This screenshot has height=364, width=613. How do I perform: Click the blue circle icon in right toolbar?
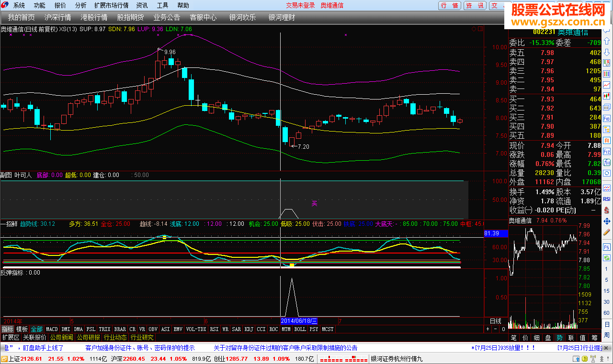coord(606,173)
